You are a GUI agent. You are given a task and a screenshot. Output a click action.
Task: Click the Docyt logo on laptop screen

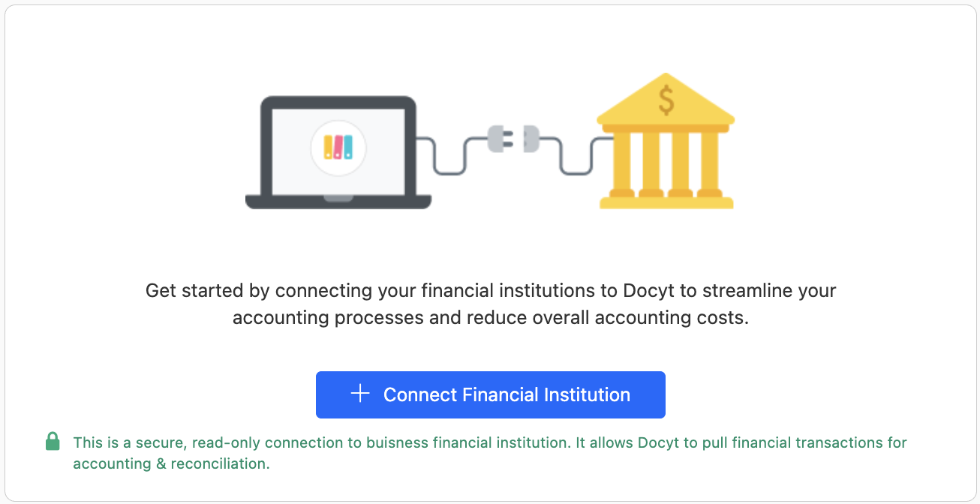[338, 146]
